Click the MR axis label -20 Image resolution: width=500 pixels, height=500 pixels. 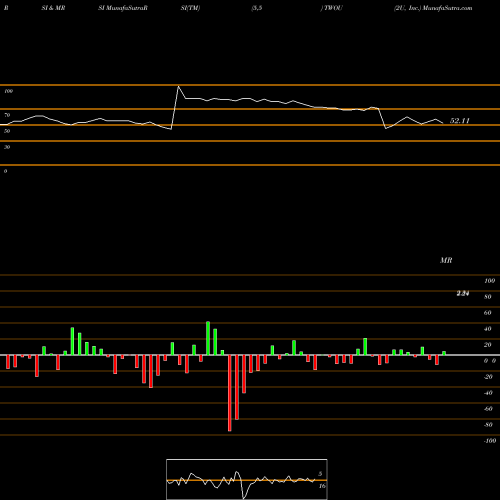(488, 377)
